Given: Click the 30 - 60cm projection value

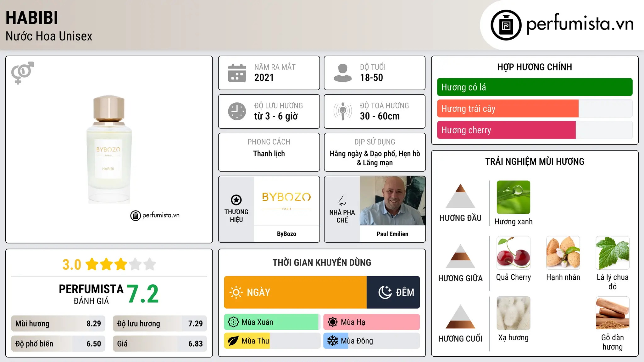Looking at the screenshot, I should (380, 116).
